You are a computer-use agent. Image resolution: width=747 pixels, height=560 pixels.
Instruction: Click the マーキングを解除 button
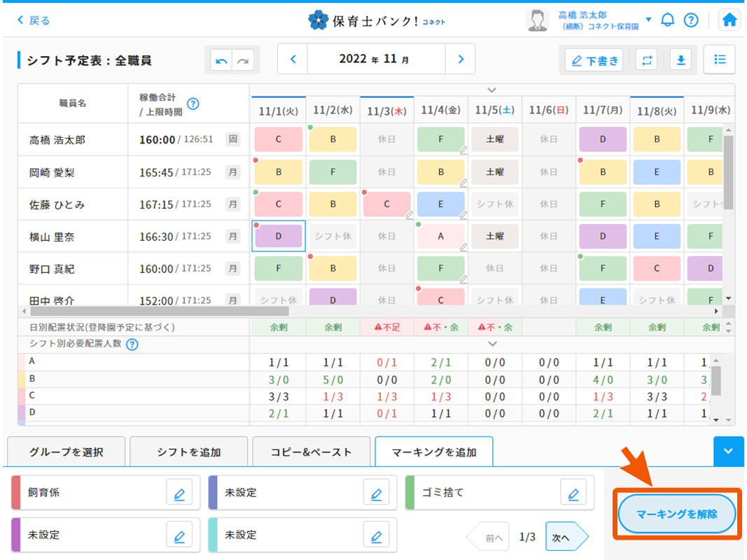tap(676, 514)
